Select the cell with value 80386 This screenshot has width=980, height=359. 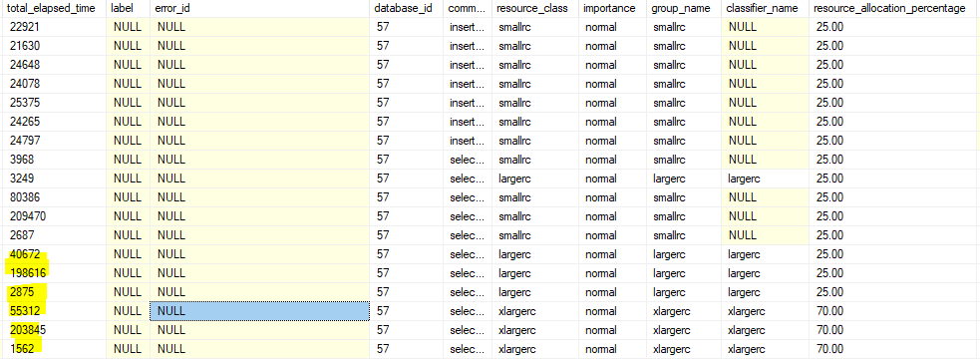54,197
